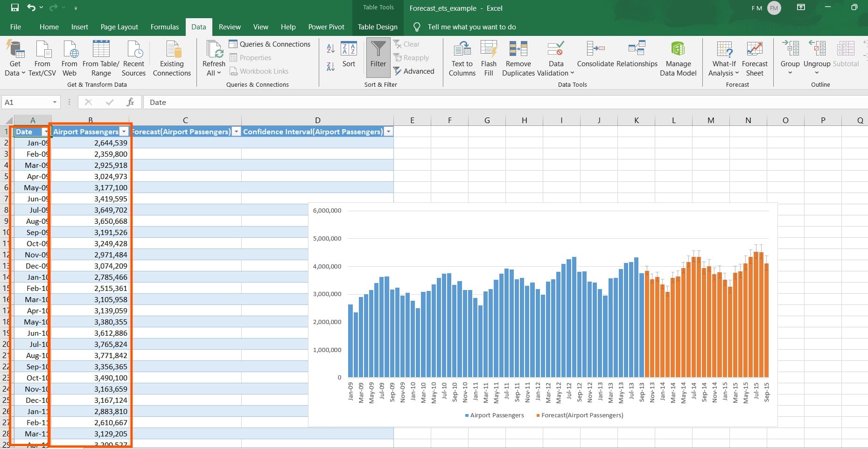The height and width of the screenshot is (449, 868).
Task: Open Queries & Connections pane
Action: click(270, 43)
